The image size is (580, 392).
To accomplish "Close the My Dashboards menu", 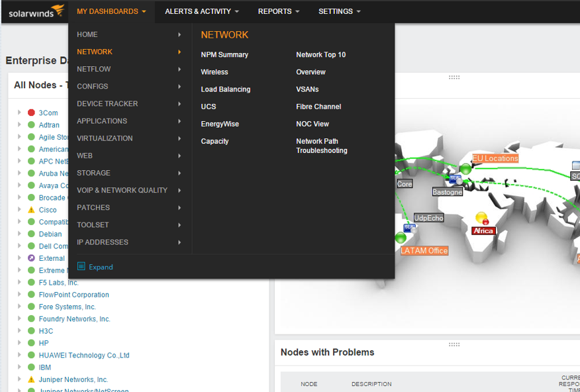I will [111, 11].
